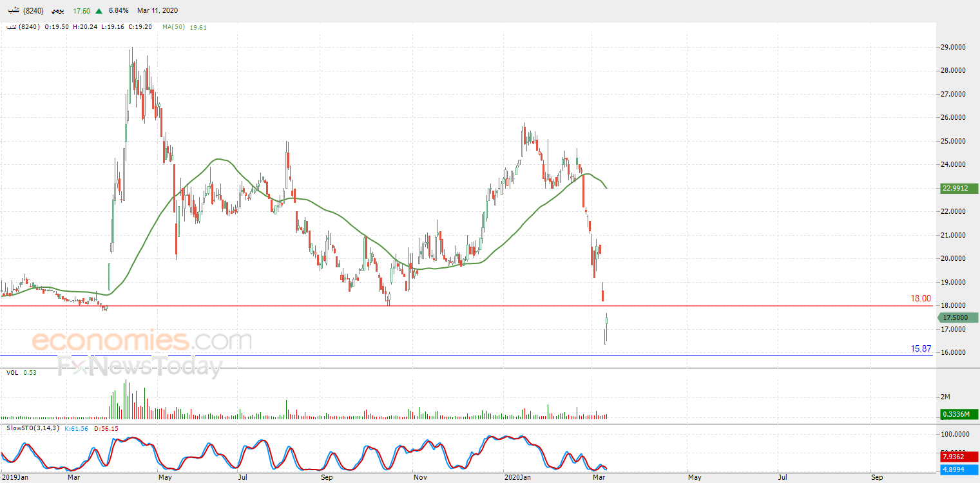Click the blue 15.87 support level label
Viewport: 980px width, 483px height.
tap(921, 348)
